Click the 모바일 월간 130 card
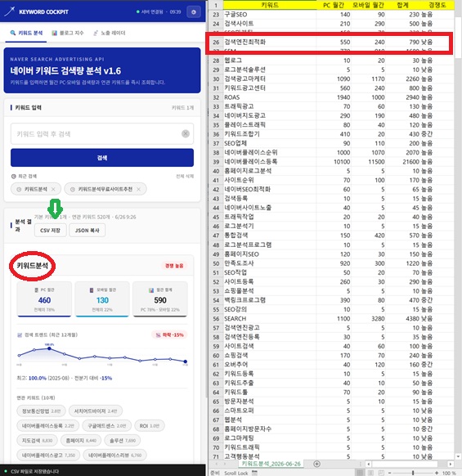The image size is (462, 476). click(x=102, y=299)
